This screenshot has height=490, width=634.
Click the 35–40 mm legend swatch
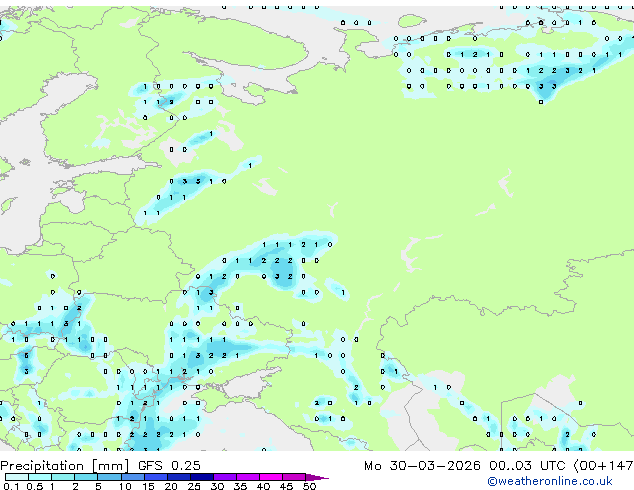pyautogui.click(x=248, y=477)
